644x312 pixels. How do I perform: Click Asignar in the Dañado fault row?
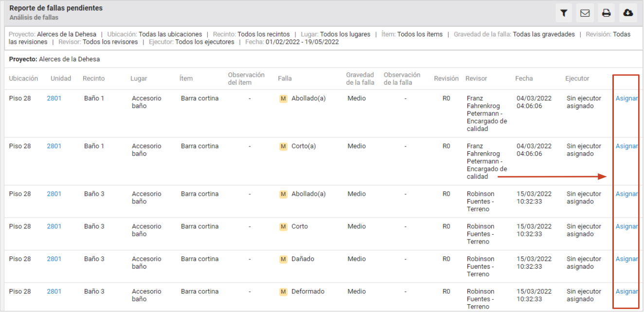coord(626,259)
